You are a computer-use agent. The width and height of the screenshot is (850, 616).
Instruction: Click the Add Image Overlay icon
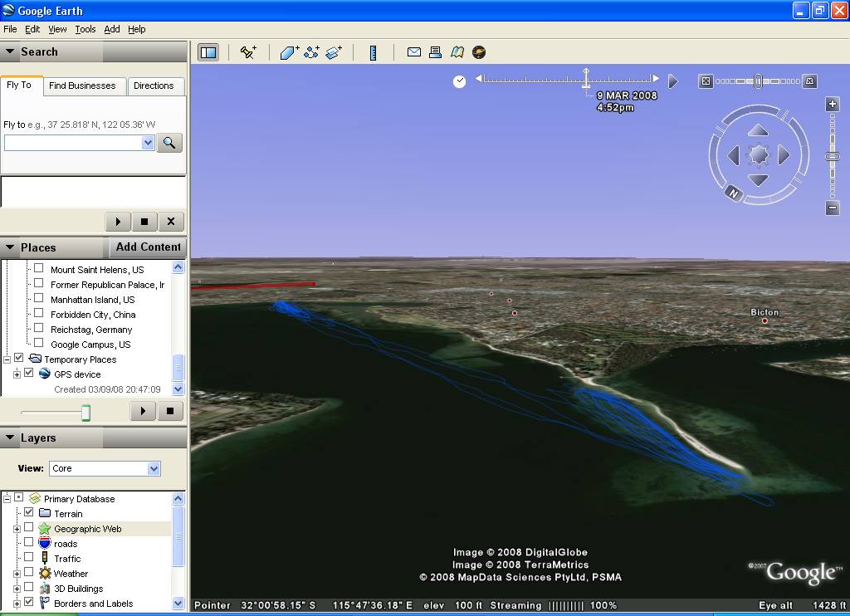tap(334, 52)
